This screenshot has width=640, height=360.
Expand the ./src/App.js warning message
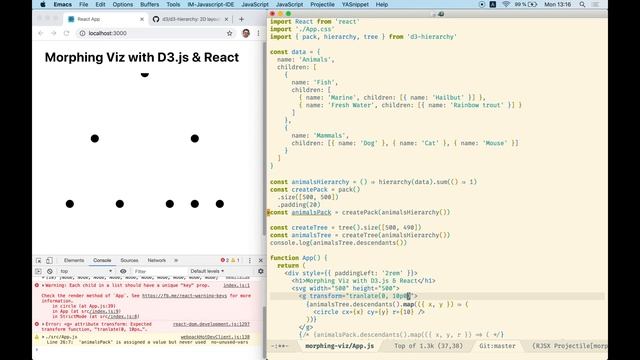(x=43, y=337)
